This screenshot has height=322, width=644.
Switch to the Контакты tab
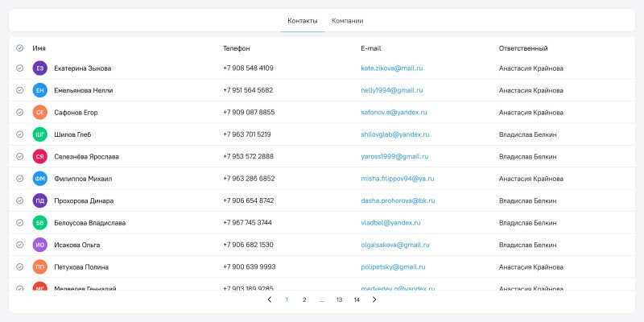pos(303,21)
